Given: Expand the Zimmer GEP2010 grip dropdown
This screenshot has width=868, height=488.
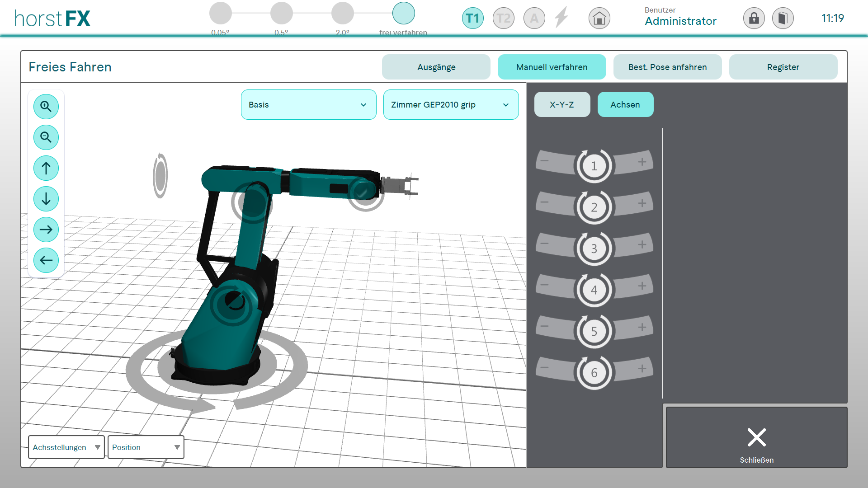Looking at the screenshot, I should click(451, 105).
